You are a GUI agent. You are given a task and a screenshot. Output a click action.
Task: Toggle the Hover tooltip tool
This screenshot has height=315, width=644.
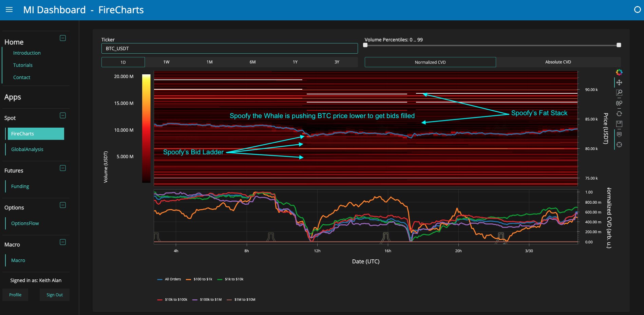click(x=619, y=134)
